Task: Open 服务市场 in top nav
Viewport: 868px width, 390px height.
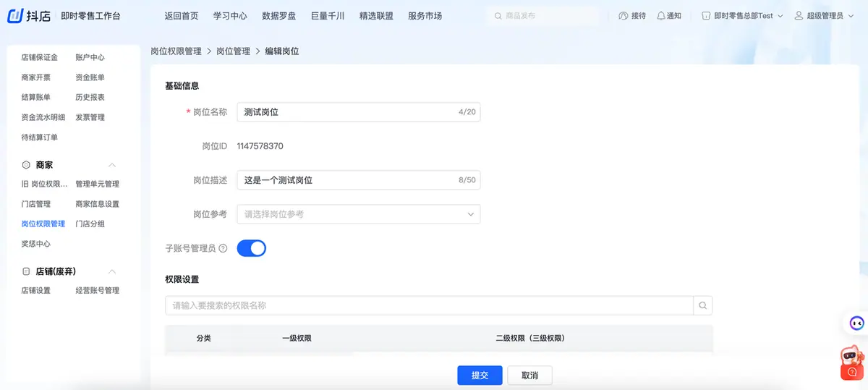Action: [x=425, y=16]
